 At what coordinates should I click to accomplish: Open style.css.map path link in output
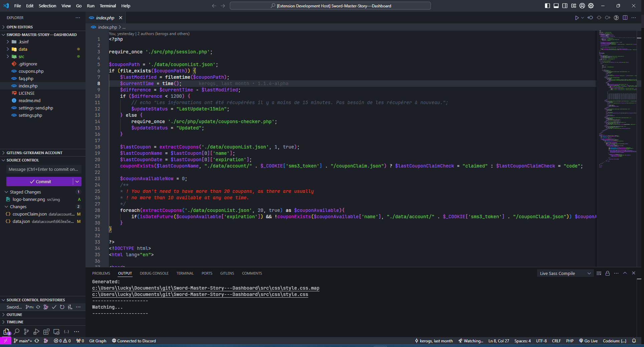pyautogui.click(x=206, y=288)
